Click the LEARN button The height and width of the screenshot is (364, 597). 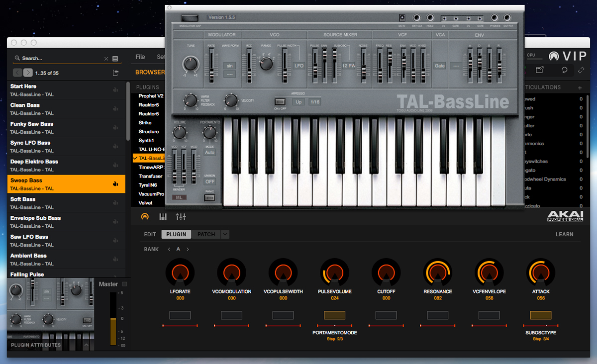point(564,234)
